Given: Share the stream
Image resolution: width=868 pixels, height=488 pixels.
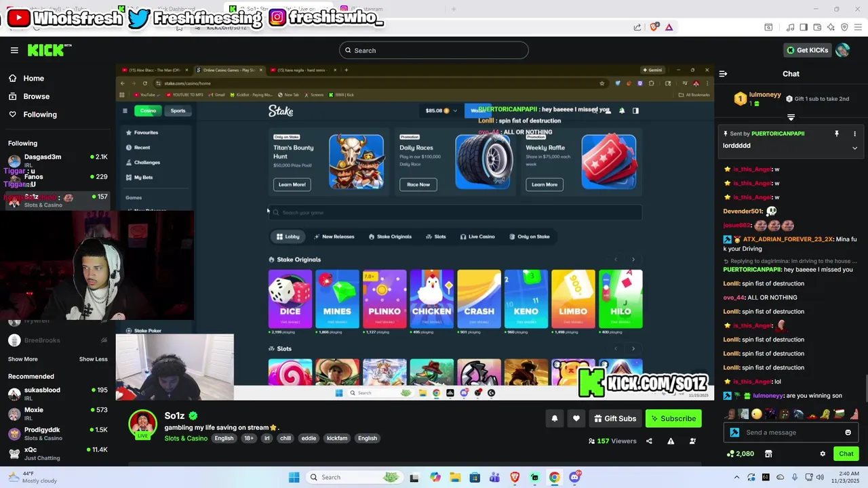Looking at the screenshot, I should tap(649, 441).
